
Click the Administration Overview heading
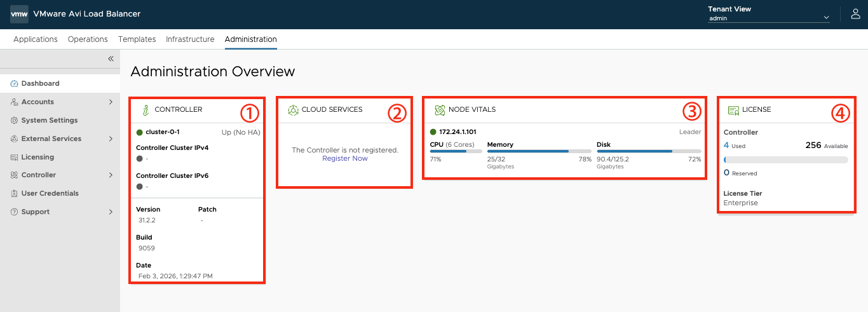[213, 71]
